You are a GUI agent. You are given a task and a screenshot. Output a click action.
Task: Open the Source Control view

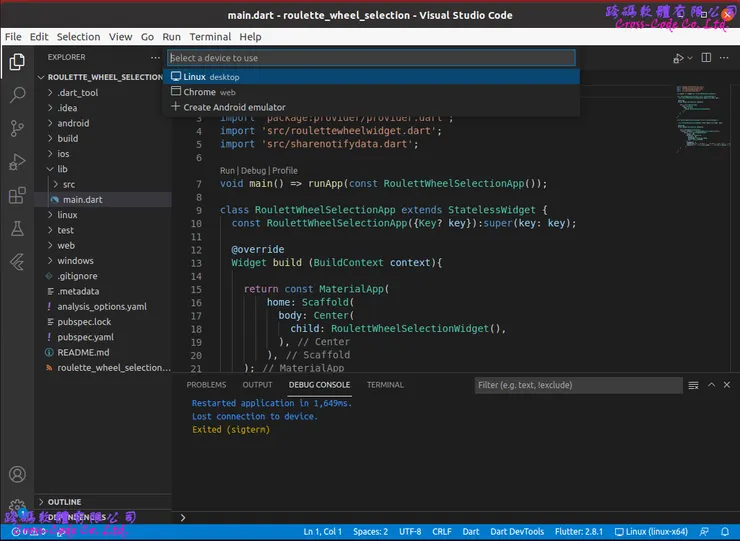(17, 128)
